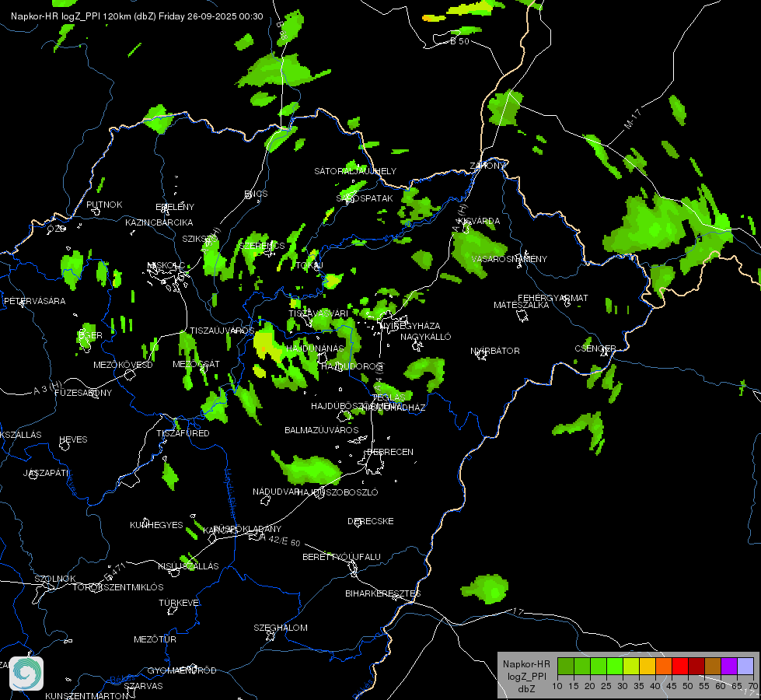The height and width of the screenshot is (700, 761).
Task: Click the 'logZ_PPI' label in the legend
Action: (526, 676)
